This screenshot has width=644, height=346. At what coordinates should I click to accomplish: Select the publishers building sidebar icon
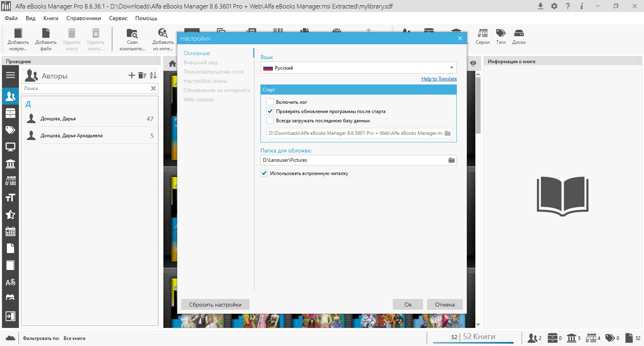(10, 164)
